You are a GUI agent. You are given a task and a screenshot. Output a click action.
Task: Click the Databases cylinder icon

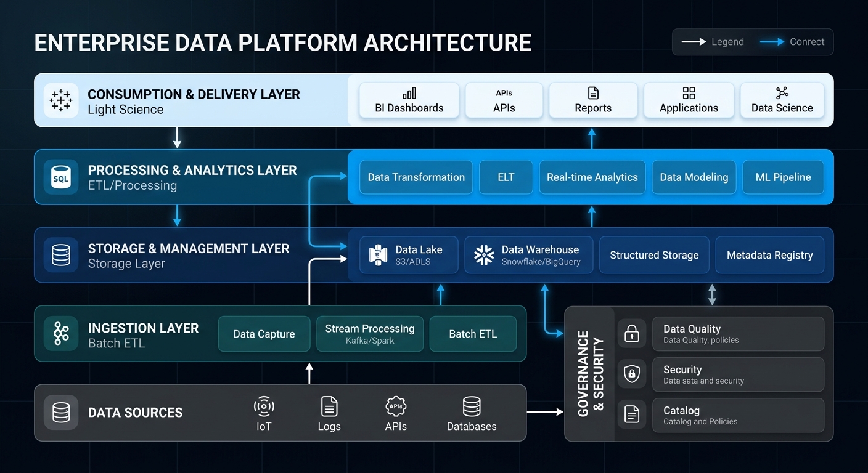click(x=472, y=406)
